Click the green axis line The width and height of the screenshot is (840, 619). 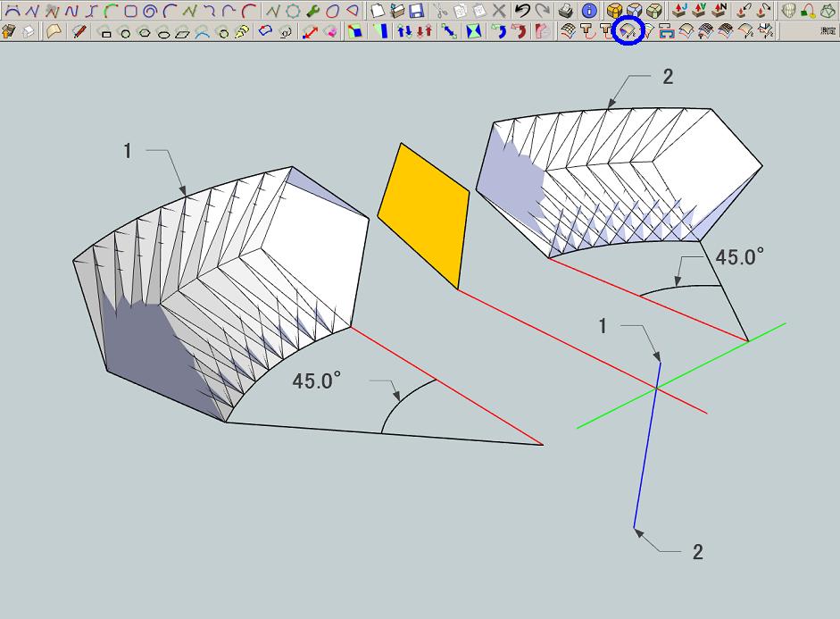(681, 375)
